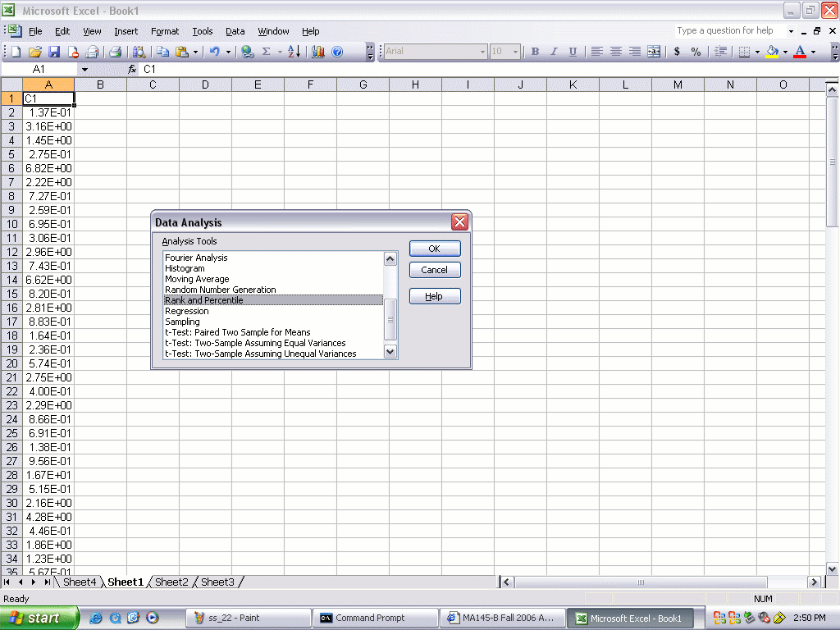Open the Tools menu
840x630 pixels.
202,31
